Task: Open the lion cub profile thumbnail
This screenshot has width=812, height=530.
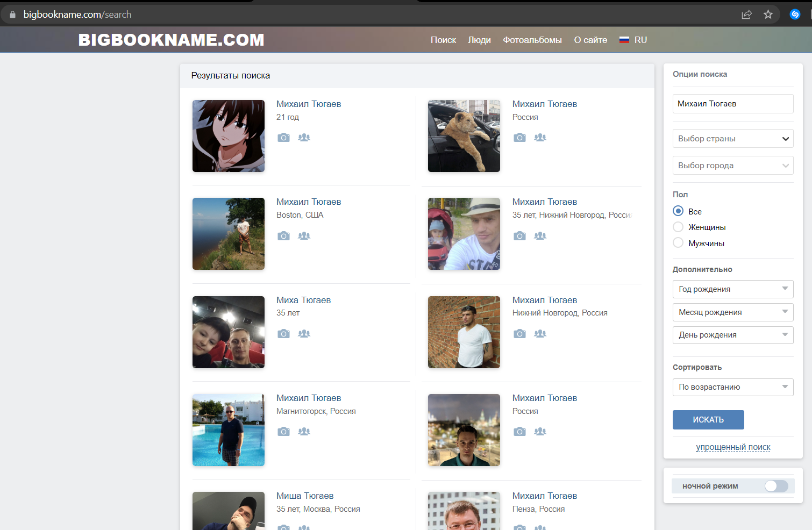Action: [x=464, y=136]
